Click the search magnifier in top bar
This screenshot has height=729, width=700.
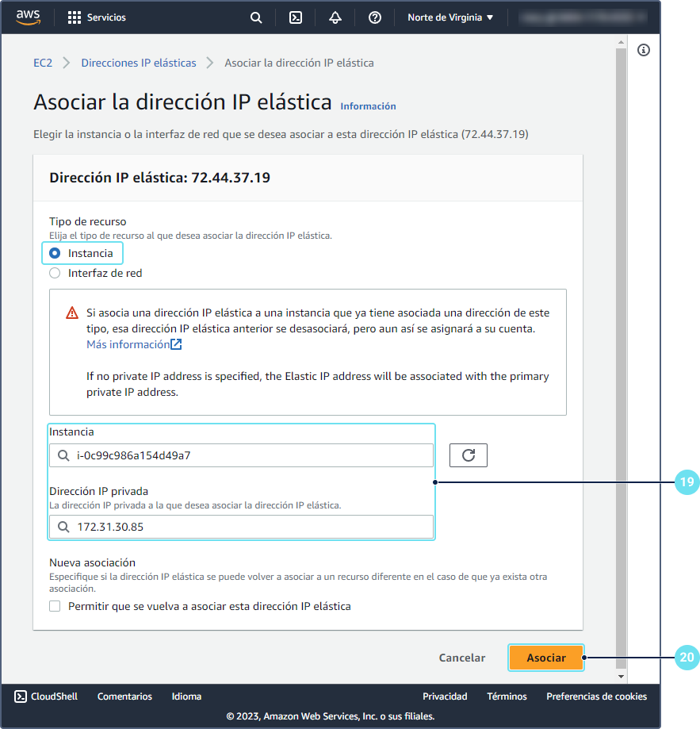[256, 17]
